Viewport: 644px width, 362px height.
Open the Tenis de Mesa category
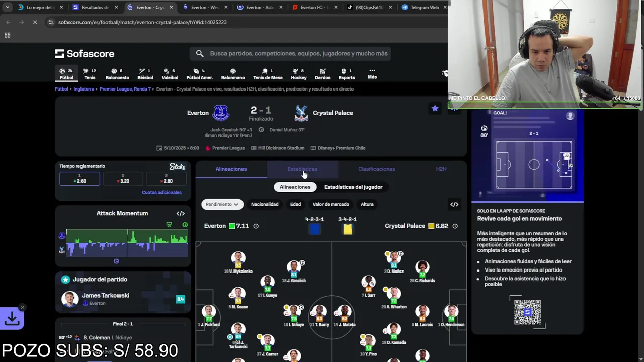268,74
